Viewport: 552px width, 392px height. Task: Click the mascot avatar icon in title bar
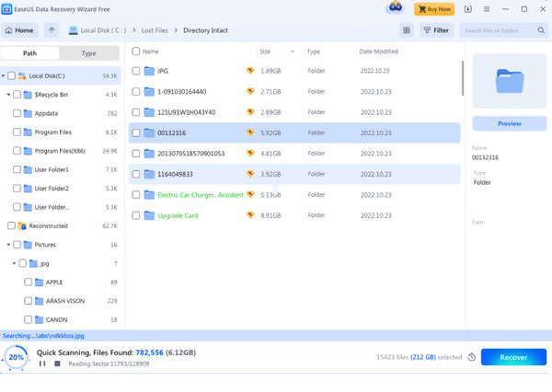pos(396,7)
